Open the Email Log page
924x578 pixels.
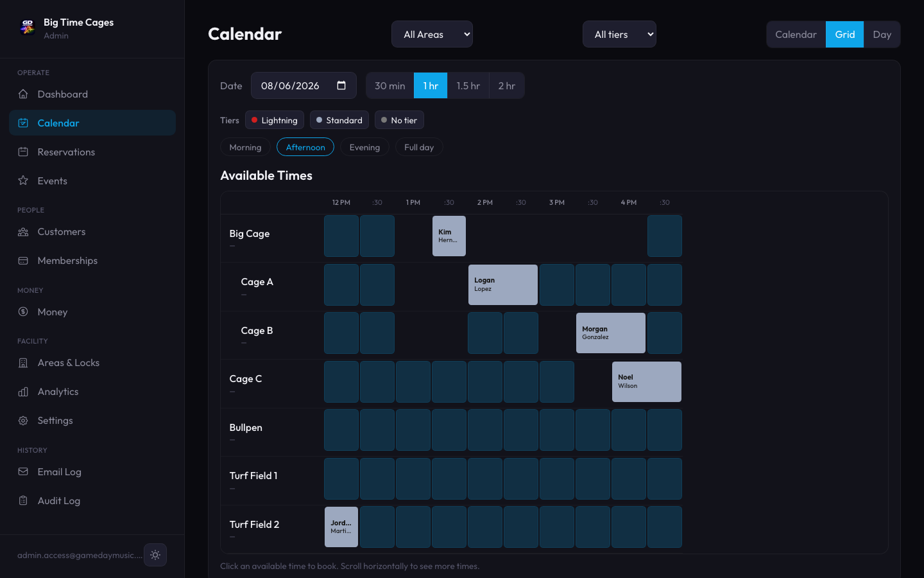click(92, 471)
